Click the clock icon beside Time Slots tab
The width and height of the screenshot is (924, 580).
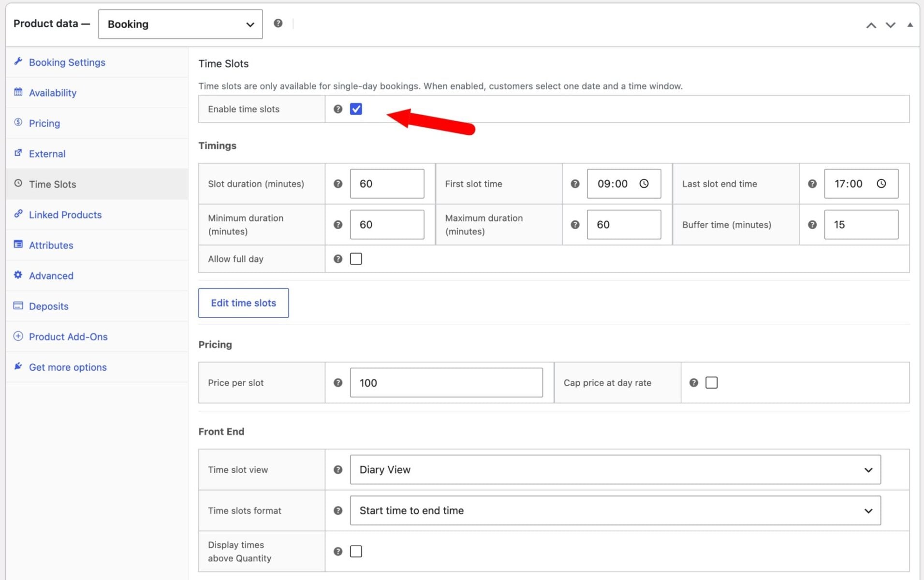click(18, 183)
